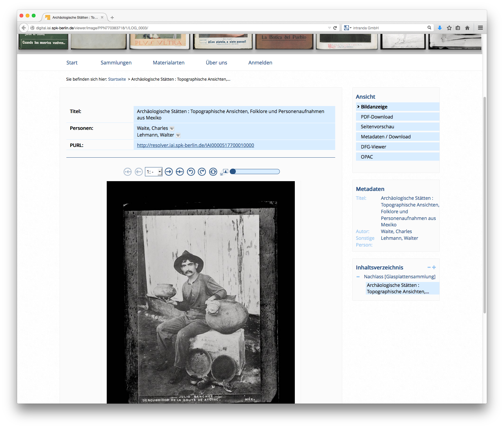
Task: Expand all table of contents entries
Action: click(x=434, y=267)
